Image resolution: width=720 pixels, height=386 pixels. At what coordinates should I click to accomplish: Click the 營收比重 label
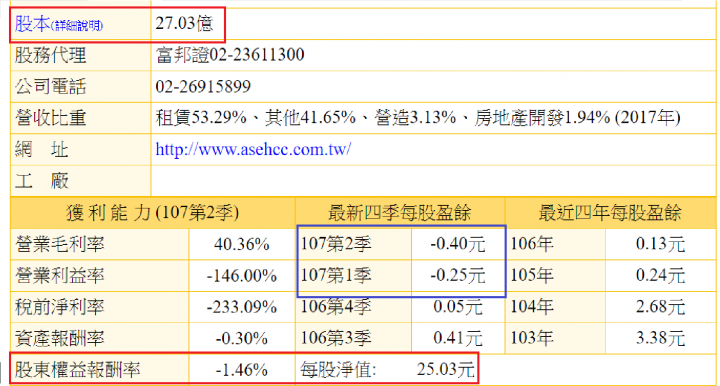pos(51,118)
